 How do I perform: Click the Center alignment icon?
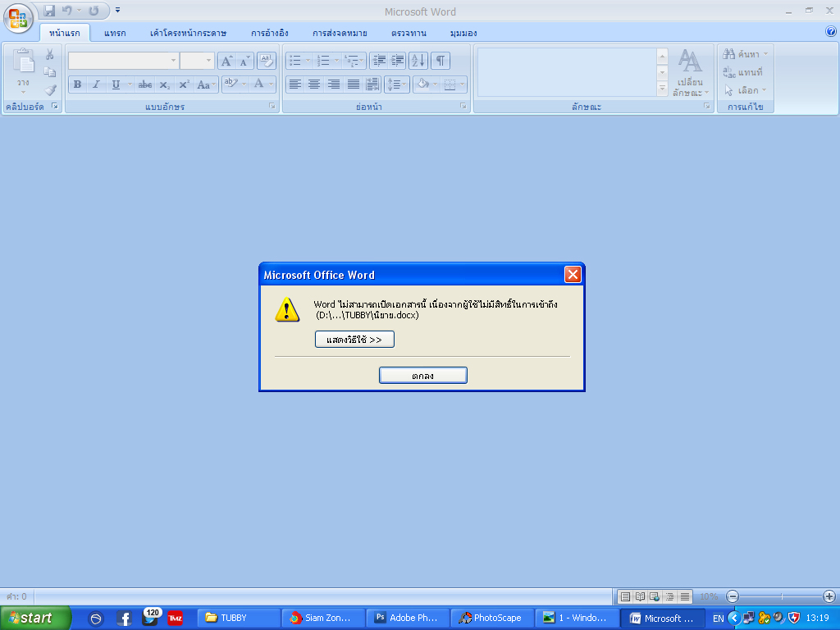(x=314, y=84)
